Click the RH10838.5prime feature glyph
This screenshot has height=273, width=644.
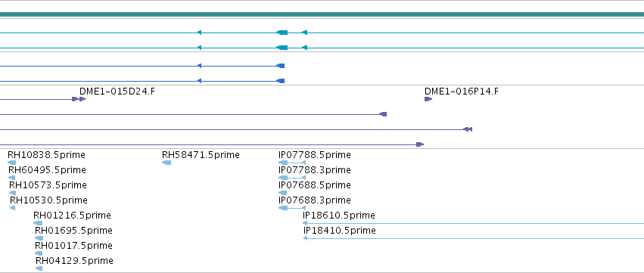(x=12, y=163)
